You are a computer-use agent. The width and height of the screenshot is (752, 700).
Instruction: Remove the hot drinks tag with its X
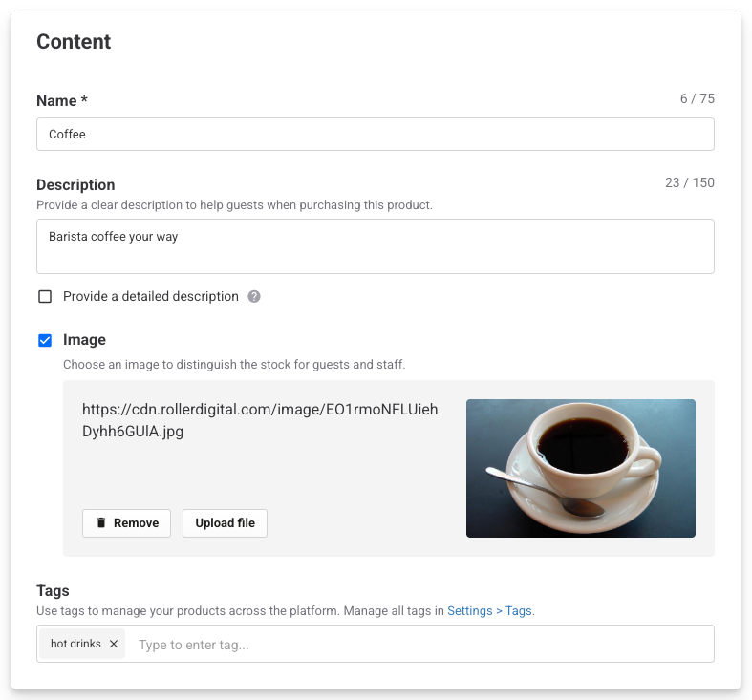114,645
